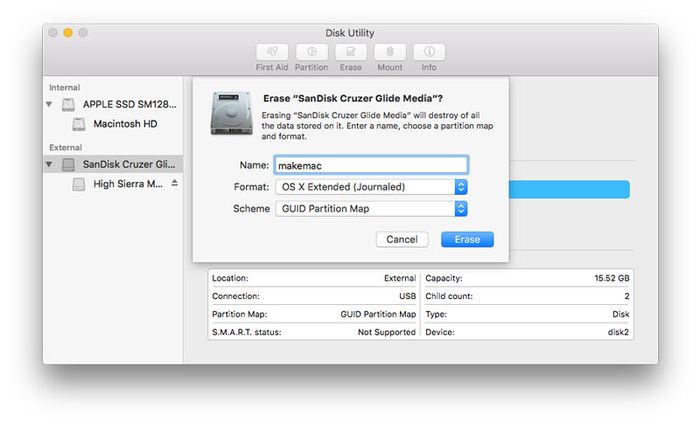Viewport: 700px width, 424px height.
Task: Click the Capacity value 15.52 GB
Action: 612,278
